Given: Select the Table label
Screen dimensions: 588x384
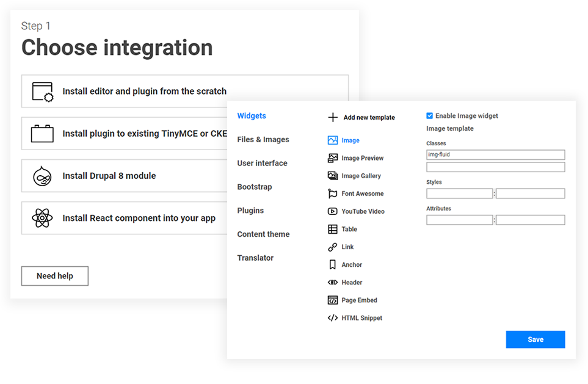Looking at the screenshot, I should (x=349, y=229).
